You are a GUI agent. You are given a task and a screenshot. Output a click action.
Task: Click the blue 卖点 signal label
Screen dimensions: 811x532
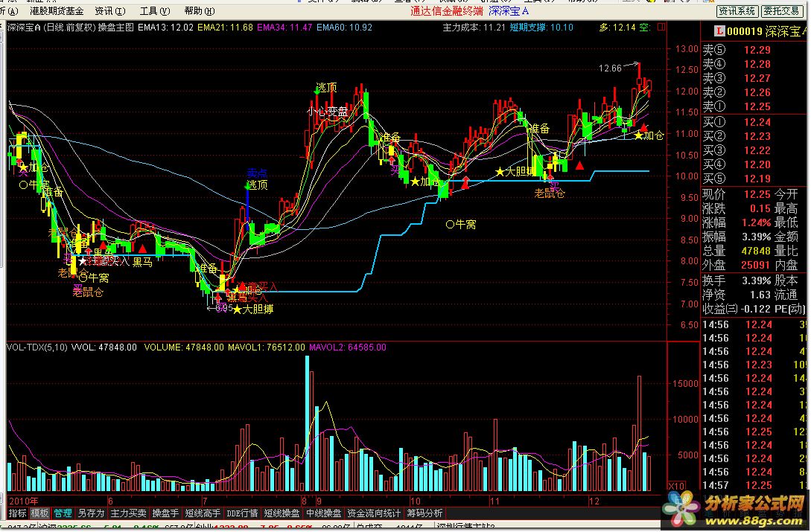257,173
